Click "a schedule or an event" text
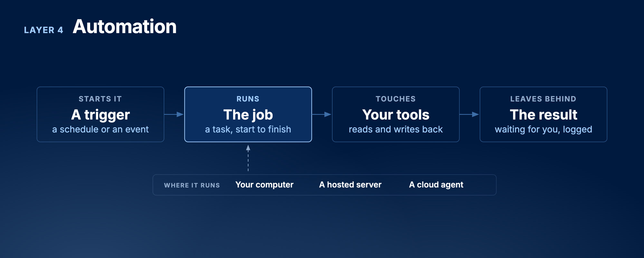 tap(100, 129)
